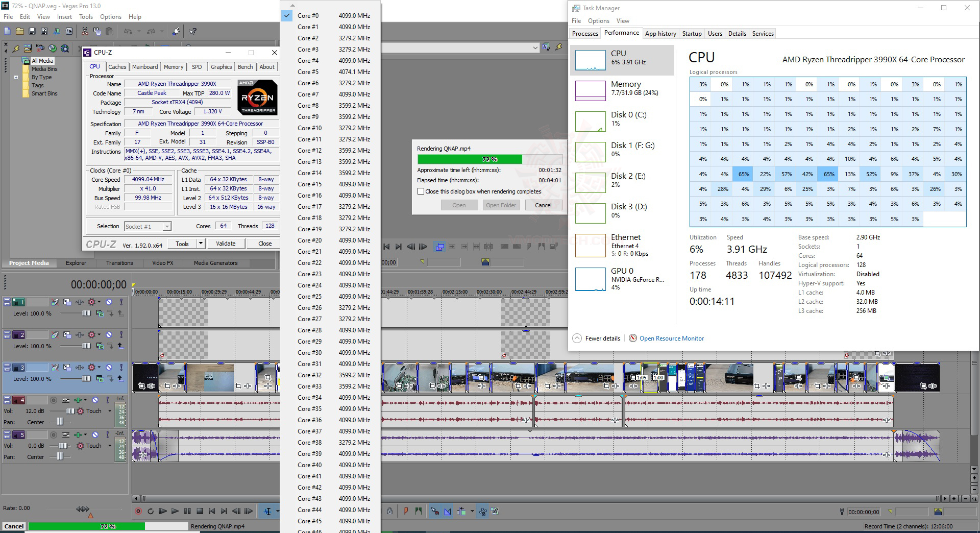Click the Stop transport button
Screen dimensions: 980x533
[x=200, y=511]
